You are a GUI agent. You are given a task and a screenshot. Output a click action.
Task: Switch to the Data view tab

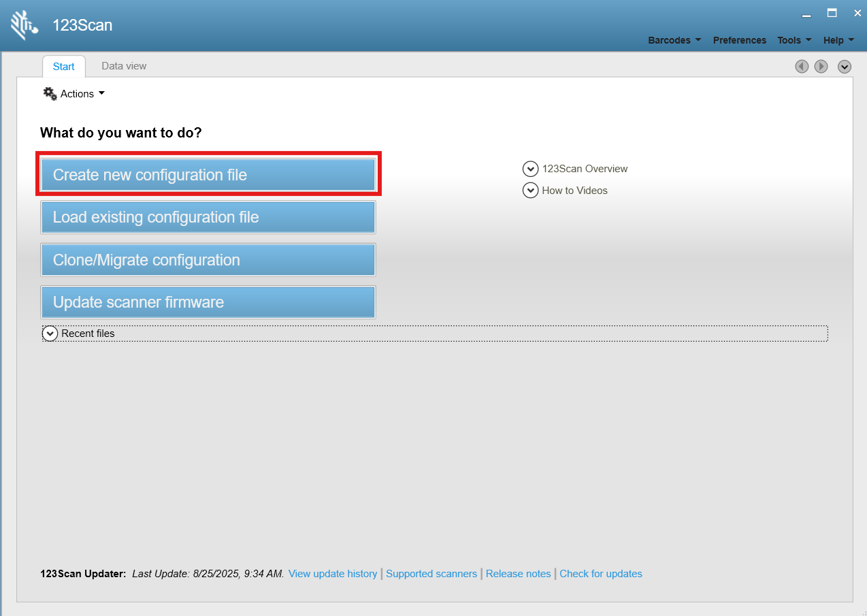(x=124, y=66)
